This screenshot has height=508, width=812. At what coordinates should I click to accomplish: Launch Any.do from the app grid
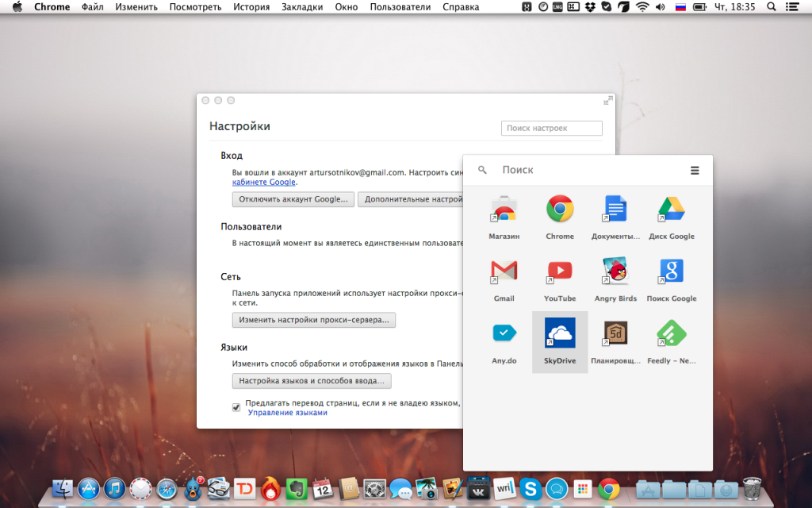pos(504,334)
